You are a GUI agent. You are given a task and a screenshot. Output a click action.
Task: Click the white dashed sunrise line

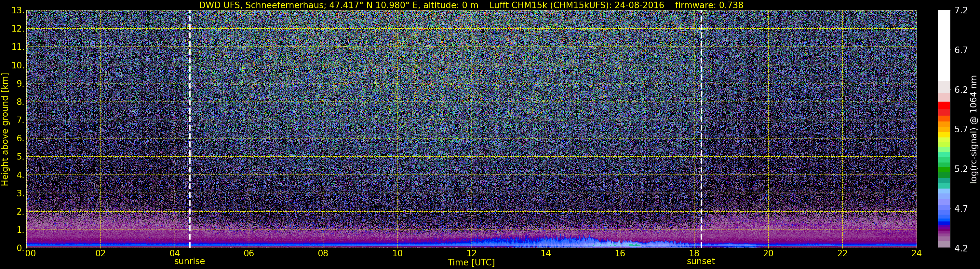pos(189,129)
